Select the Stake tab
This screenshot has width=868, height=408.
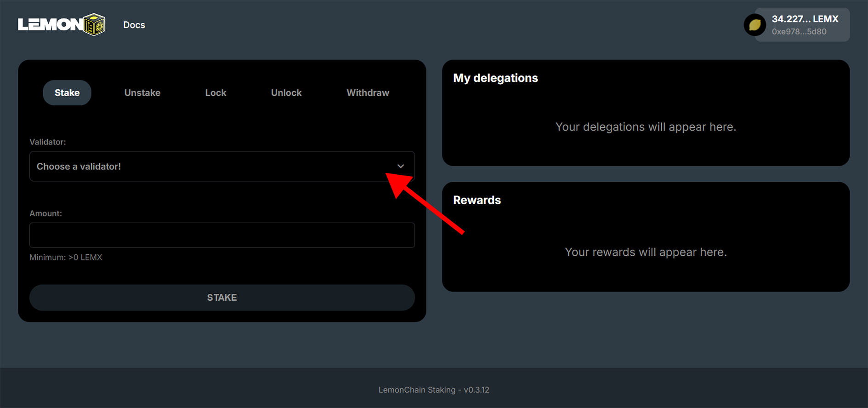67,92
